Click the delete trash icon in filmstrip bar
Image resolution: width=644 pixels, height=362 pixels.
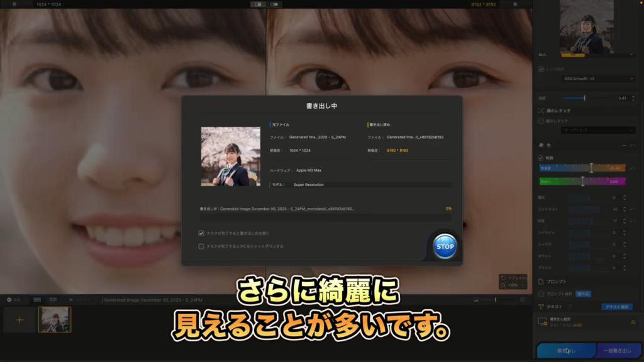point(522,300)
